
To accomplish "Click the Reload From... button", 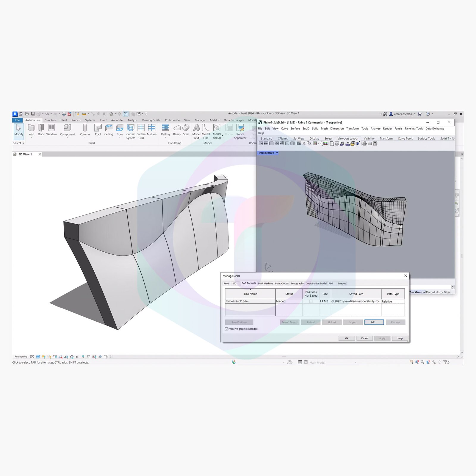I will pyautogui.click(x=289, y=322).
